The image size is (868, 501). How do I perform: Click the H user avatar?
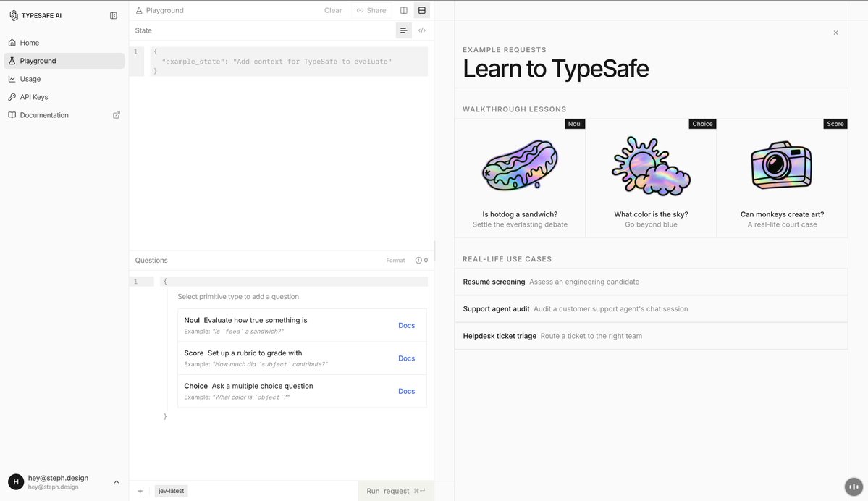click(x=16, y=482)
